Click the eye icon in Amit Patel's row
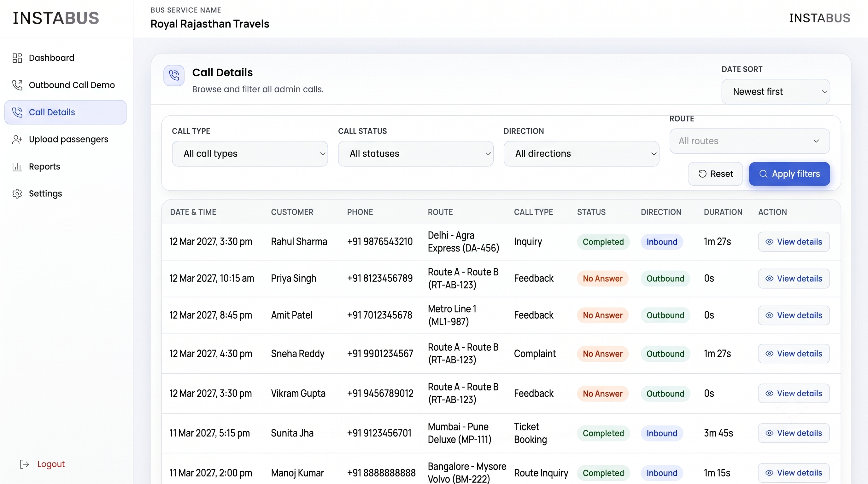Screen dimensions: 868x484 click(x=769, y=315)
